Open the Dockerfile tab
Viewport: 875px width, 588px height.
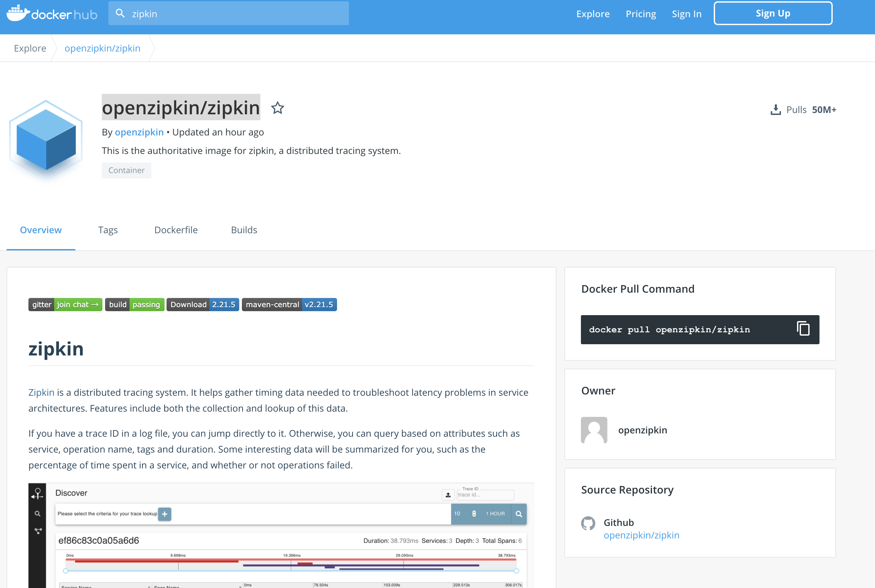click(176, 230)
